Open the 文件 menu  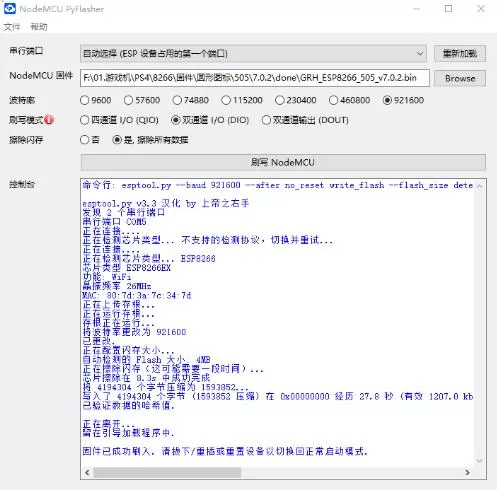tap(12, 27)
